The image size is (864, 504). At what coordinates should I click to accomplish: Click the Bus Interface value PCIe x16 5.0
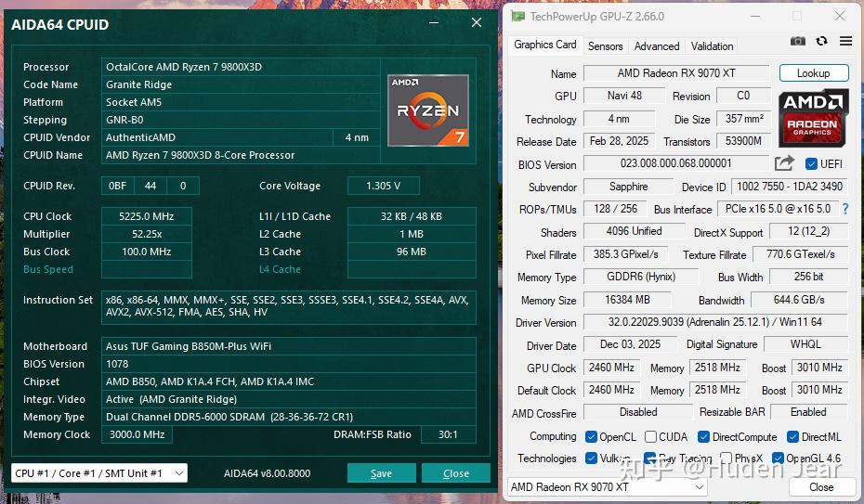point(778,209)
